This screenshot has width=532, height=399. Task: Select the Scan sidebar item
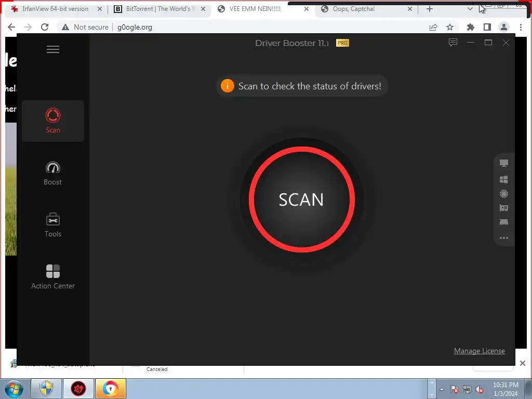click(53, 121)
